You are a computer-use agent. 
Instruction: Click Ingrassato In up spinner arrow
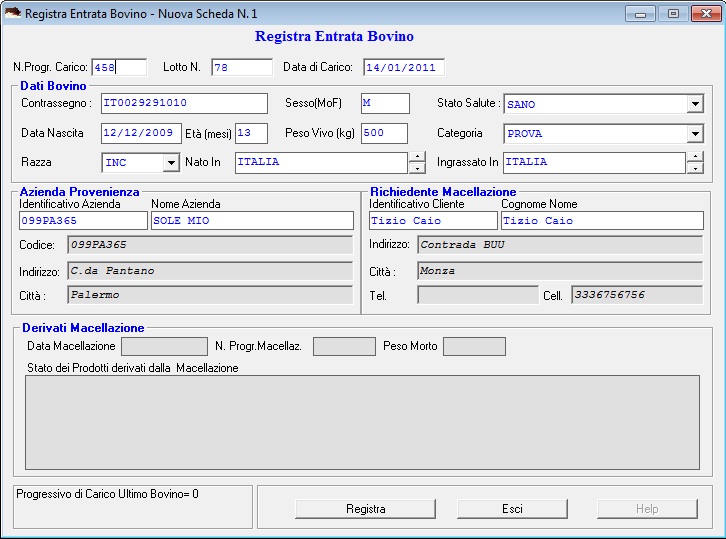coord(695,157)
